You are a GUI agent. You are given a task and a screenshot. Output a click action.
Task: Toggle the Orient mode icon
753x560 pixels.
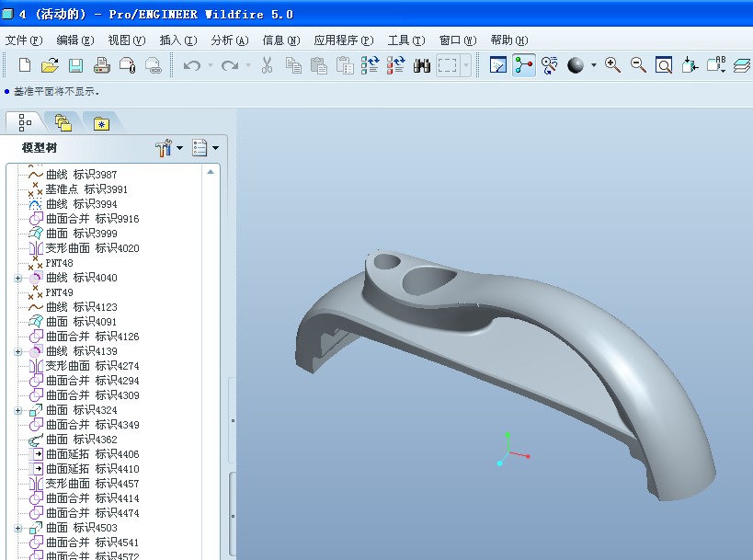[x=550, y=65]
